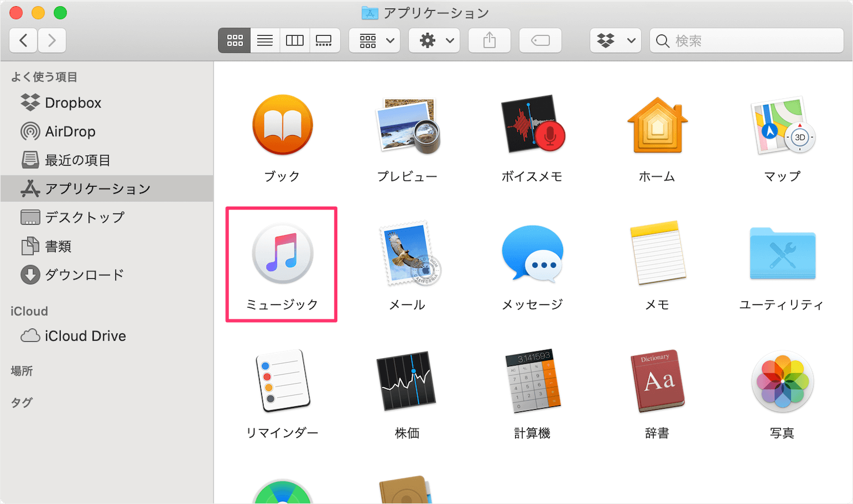Click the back navigation arrow
Image resolution: width=853 pixels, height=504 pixels.
(x=23, y=40)
